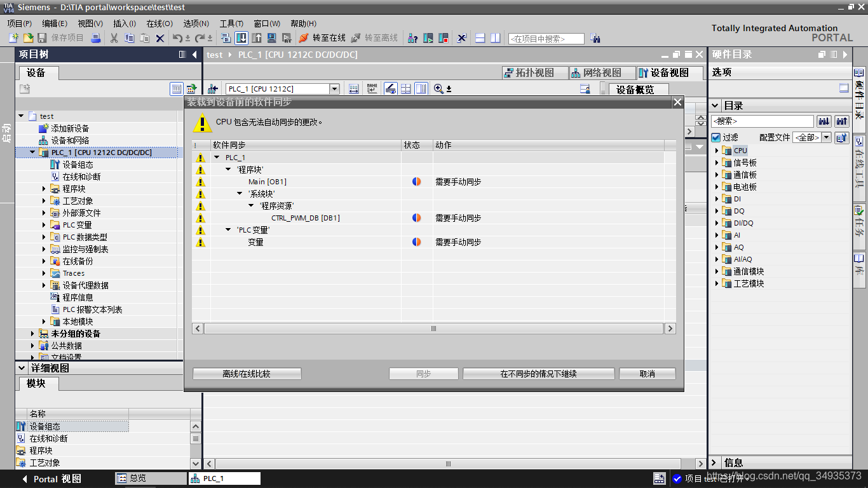Click the Start CPU icon
The height and width of the screenshot is (488, 868).
tap(428, 38)
